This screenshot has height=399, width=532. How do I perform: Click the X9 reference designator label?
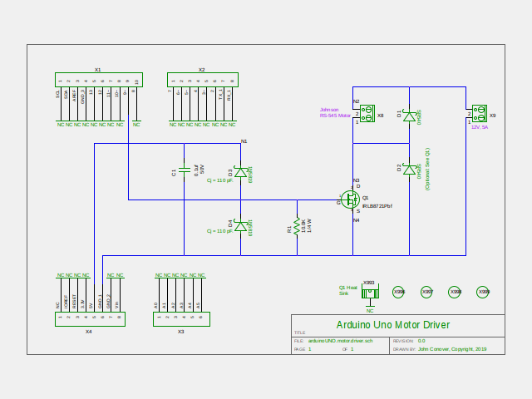[x=493, y=116]
